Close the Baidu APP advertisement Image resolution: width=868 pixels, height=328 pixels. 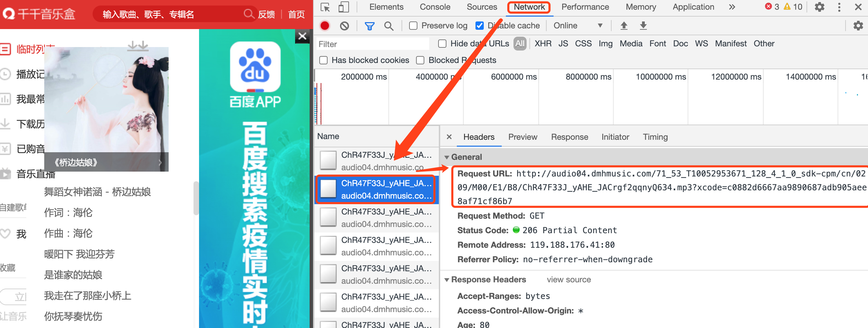pyautogui.click(x=302, y=36)
